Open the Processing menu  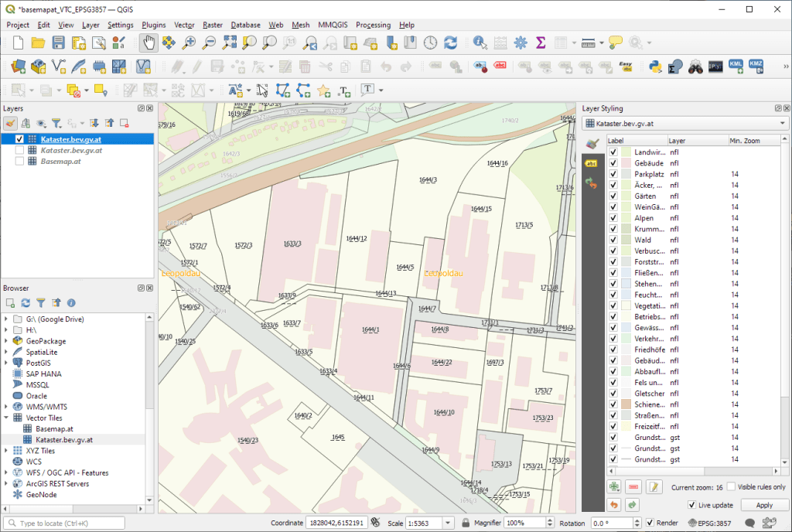coord(373,25)
